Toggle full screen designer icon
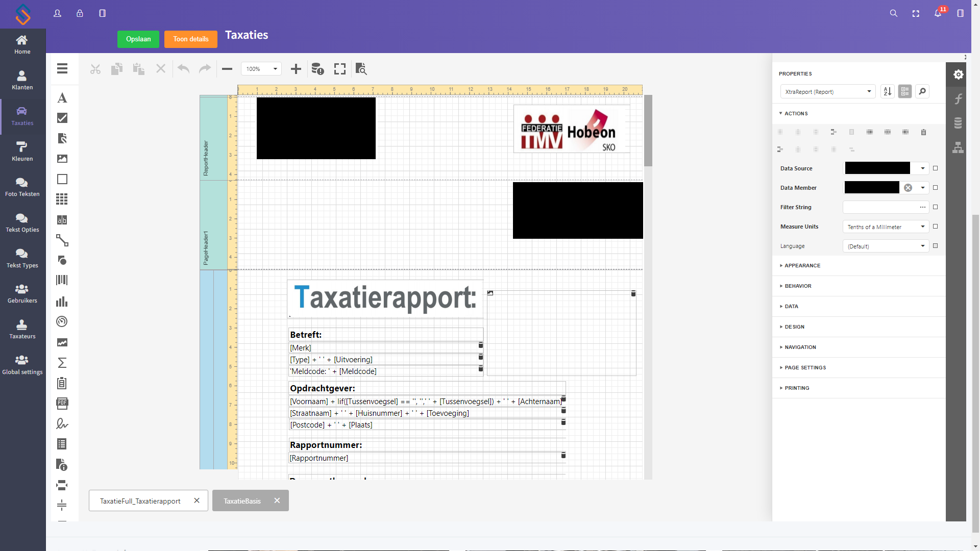Image resolution: width=980 pixels, height=551 pixels. (340, 69)
